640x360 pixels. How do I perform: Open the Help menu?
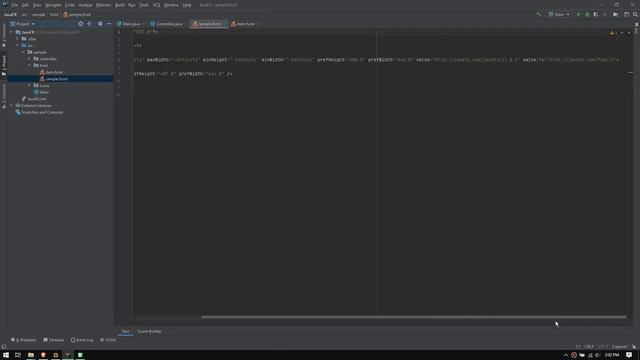pos(187,5)
